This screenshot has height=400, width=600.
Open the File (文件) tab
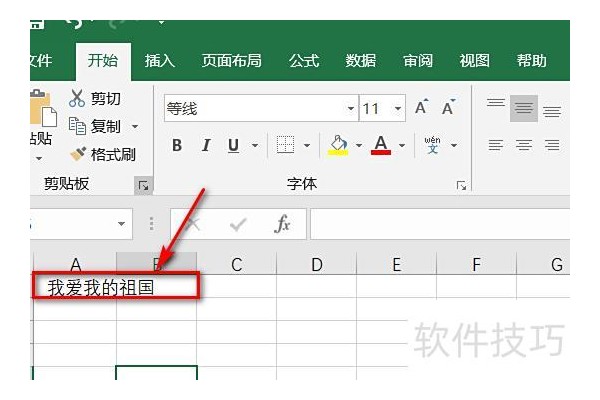[41, 61]
